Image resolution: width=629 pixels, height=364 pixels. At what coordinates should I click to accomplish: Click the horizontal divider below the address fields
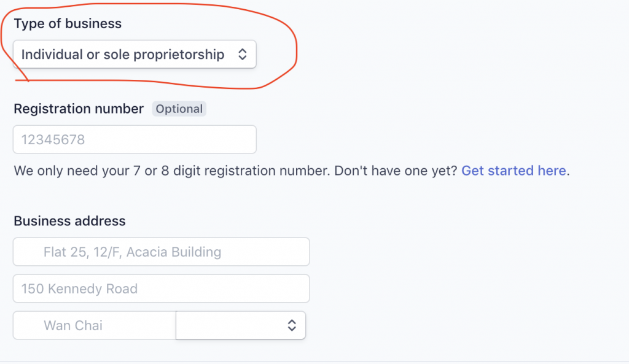pos(314,362)
